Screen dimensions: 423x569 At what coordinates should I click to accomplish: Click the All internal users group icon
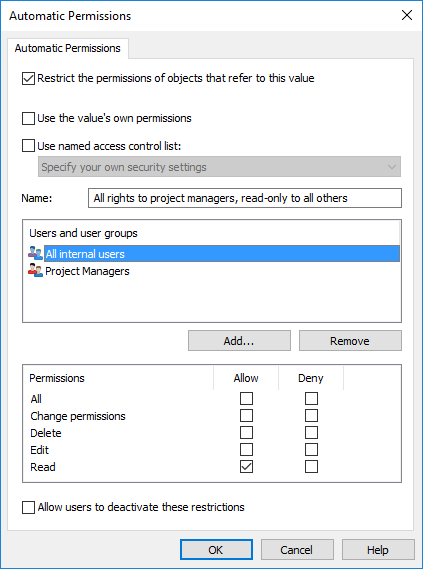[x=35, y=253]
